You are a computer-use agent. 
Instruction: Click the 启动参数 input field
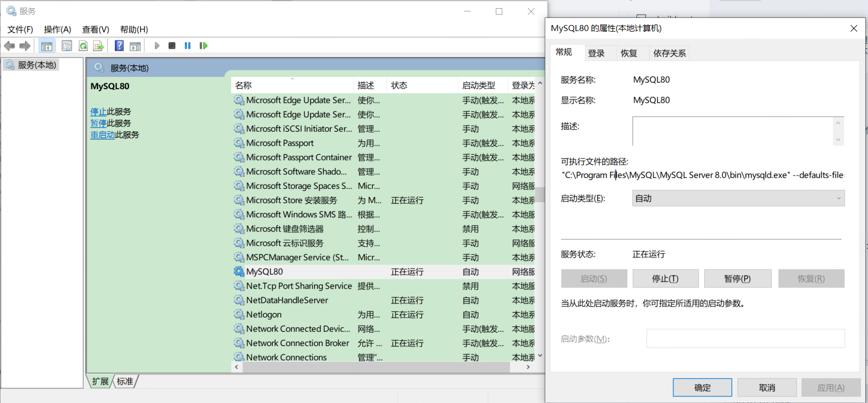(x=746, y=338)
